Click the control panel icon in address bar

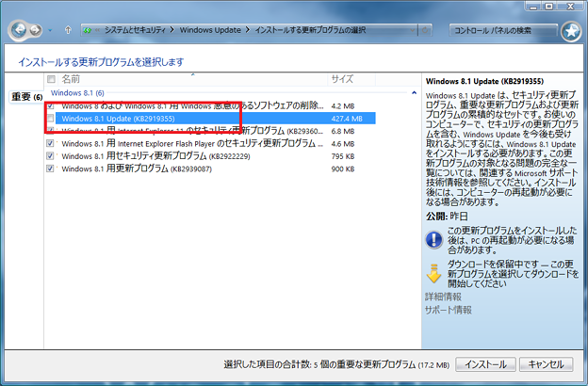pyautogui.click(x=88, y=30)
